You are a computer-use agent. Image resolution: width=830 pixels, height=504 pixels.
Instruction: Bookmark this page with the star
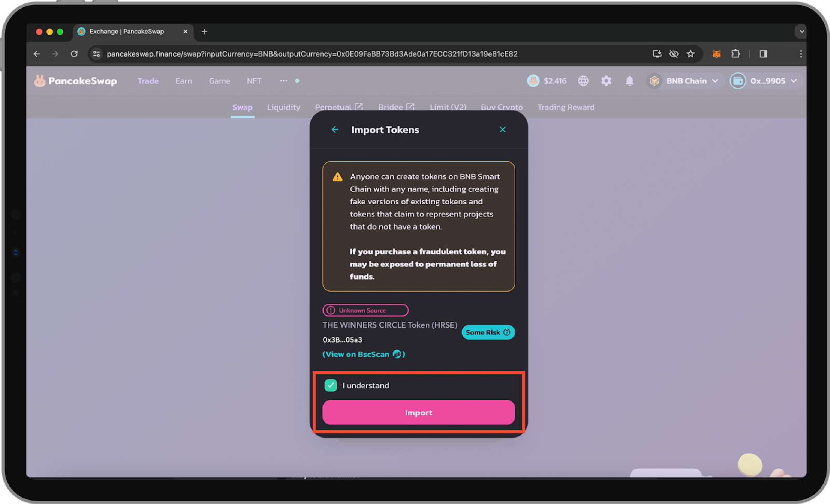pos(690,54)
